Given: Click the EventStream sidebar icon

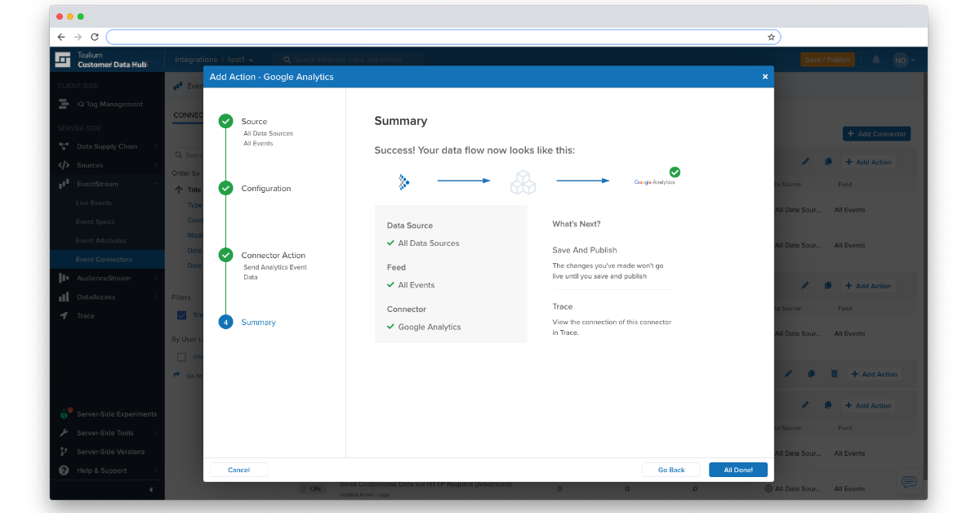Looking at the screenshot, I should click(x=64, y=184).
